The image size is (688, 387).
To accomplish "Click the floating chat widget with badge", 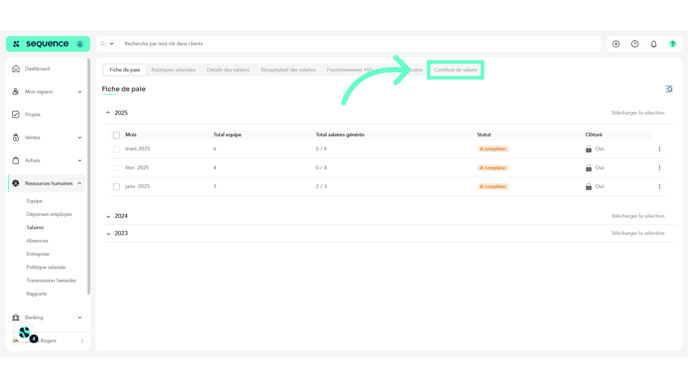I will [x=25, y=333].
